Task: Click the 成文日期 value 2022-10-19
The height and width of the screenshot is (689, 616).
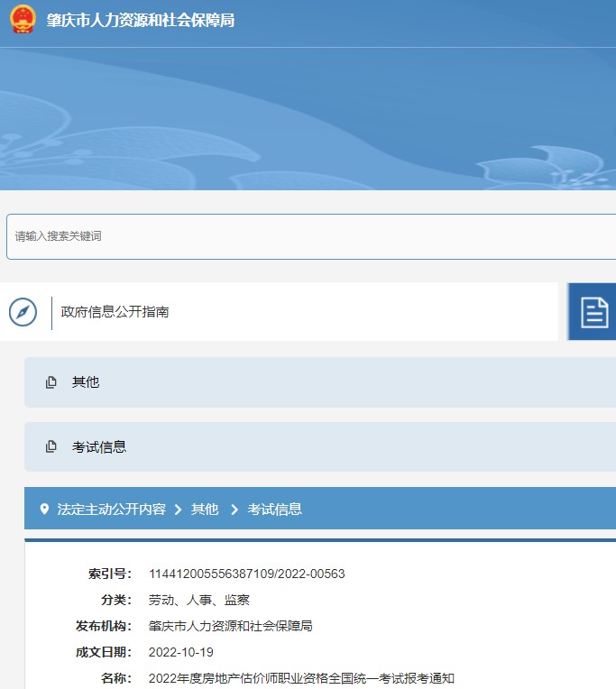Action: coord(181,652)
